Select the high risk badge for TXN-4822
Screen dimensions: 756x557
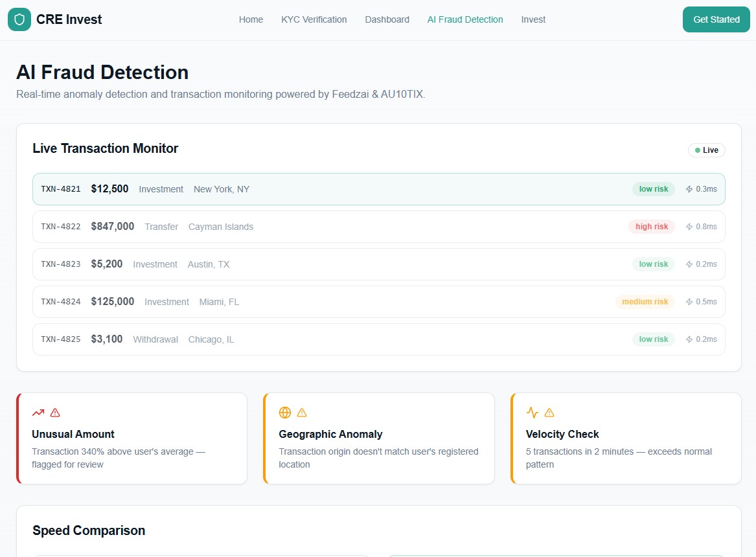pyautogui.click(x=651, y=227)
